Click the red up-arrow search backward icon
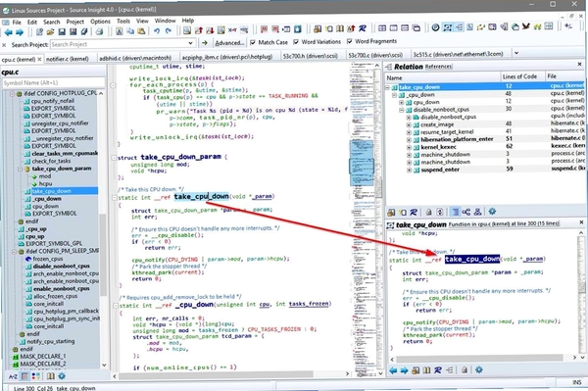Image resolution: width=588 pixels, height=391 pixels. (198, 30)
